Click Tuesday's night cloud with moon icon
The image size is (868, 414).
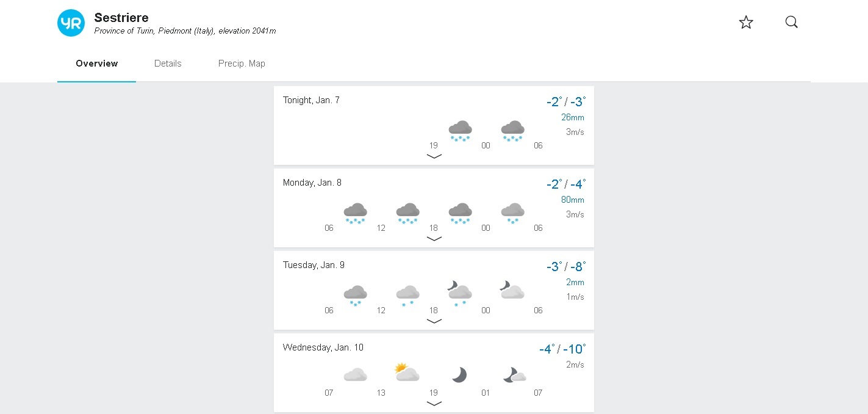click(512, 290)
